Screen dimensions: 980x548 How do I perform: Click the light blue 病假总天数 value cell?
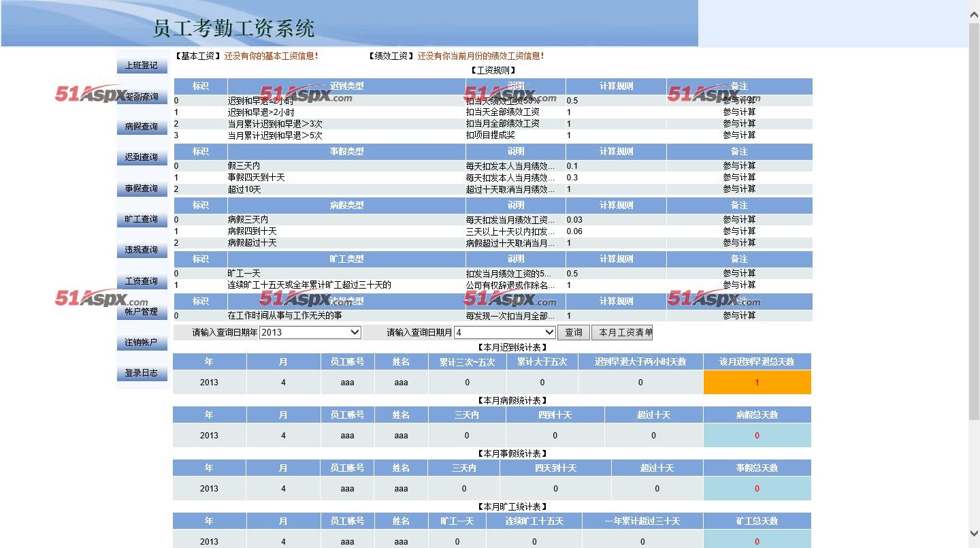tap(757, 436)
